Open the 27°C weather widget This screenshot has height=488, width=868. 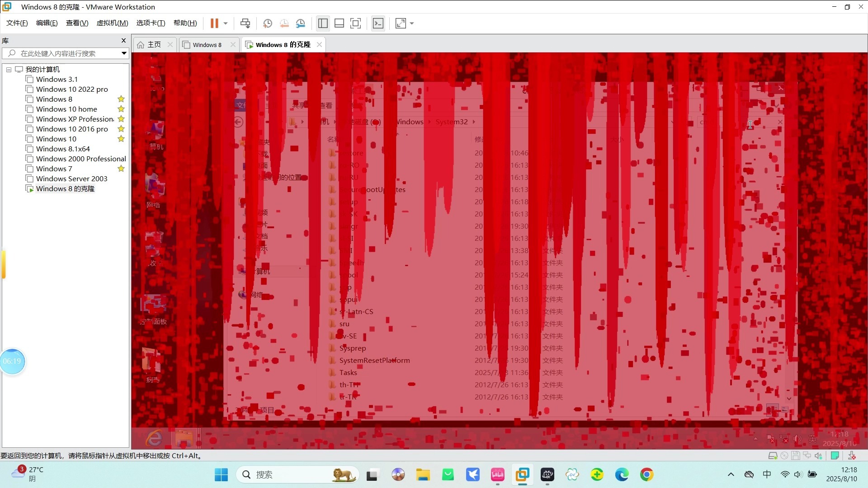click(x=27, y=474)
